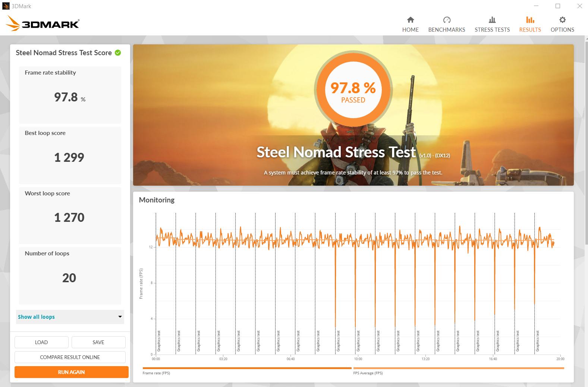The width and height of the screenshot is (588, 387).
Task: Click the Monitoring section heading
Action: (x=157, y=200)
